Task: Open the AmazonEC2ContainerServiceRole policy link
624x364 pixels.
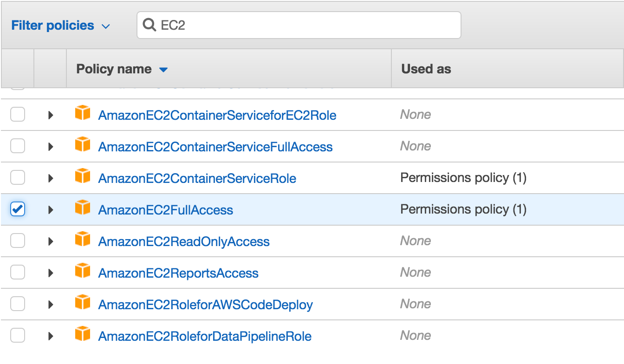Action: pos(197,178)
